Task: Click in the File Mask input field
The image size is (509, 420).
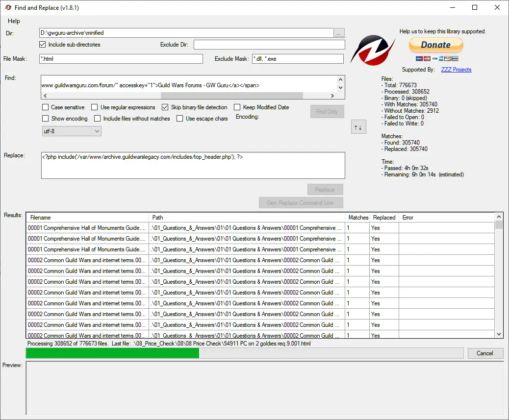Action: (x=121, y=59)
